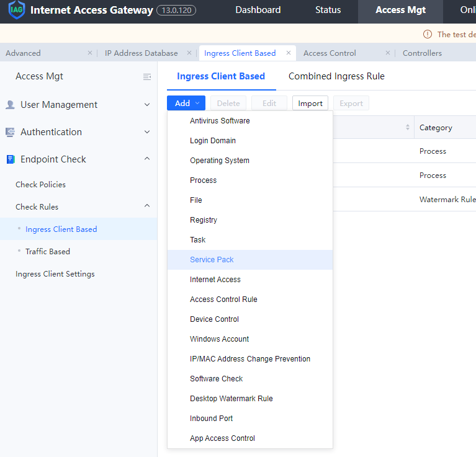Select Service Pack from the Add menu
The image size is (476, 457).
click(212, 260)
